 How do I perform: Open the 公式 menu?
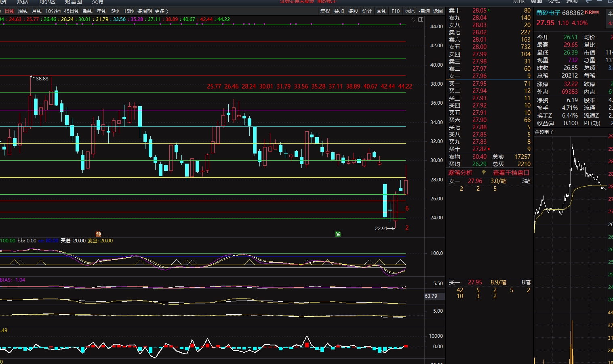point(554,2)
